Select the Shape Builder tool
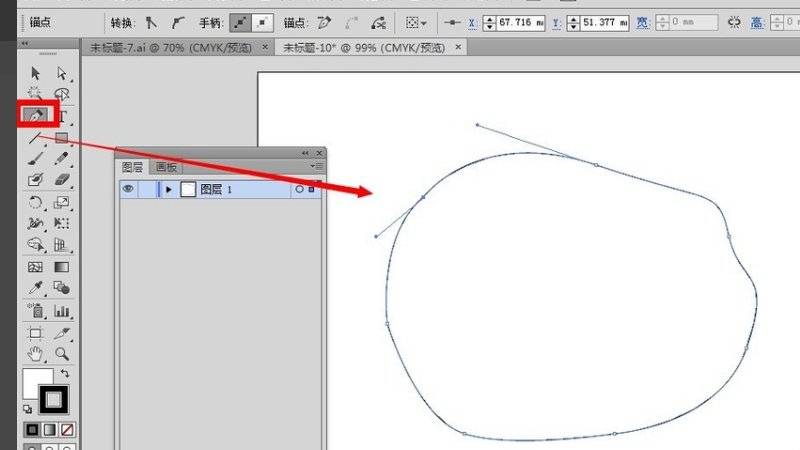Viewport: 800px width, 450px height. (x=35, y=245)
